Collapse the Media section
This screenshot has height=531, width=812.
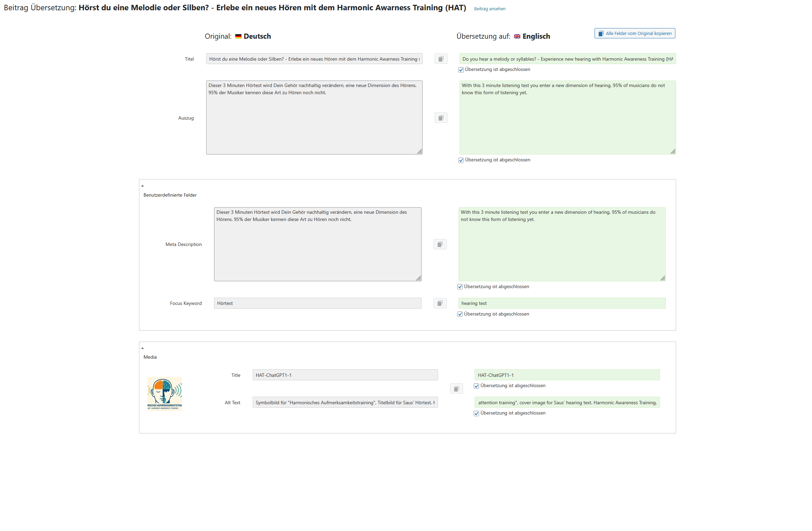[x=142, y=348]
